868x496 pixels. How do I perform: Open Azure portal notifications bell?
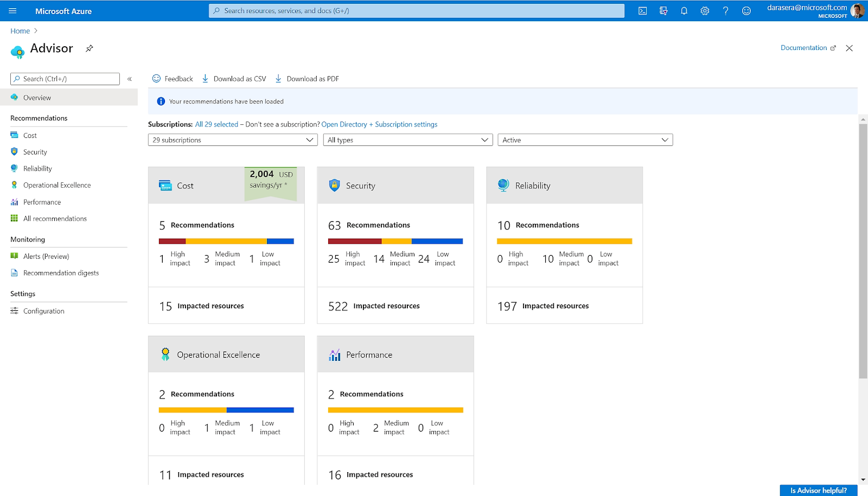click(684, 10)
